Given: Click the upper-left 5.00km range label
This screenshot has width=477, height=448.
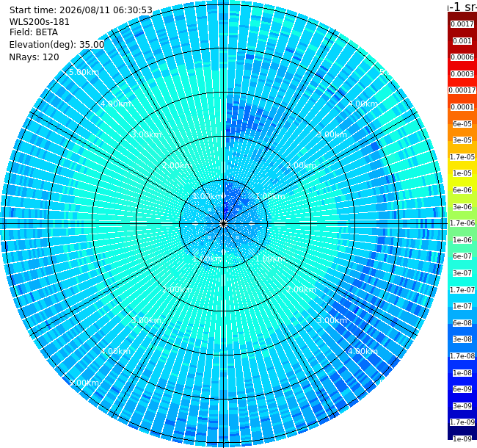Looking at the screenshot, I should [84, 72].
